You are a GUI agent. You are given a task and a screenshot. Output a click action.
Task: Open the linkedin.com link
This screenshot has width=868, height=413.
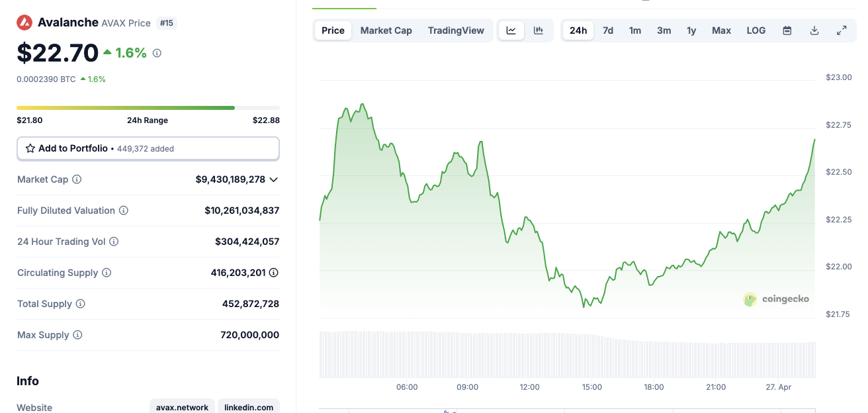(x=249, y=407)
